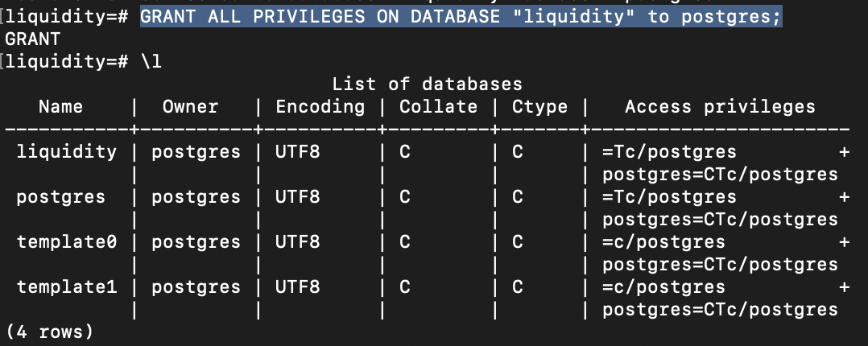Click the 'Name' column header
This screenshot has height=346, width=868.
coord(60,106)
